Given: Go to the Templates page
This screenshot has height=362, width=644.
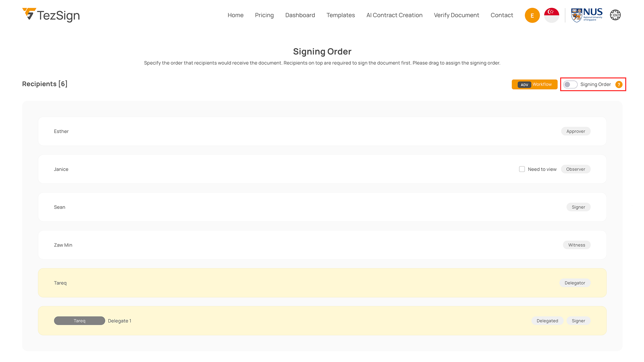Looking at the screenshot, I should tap(340, 15).
